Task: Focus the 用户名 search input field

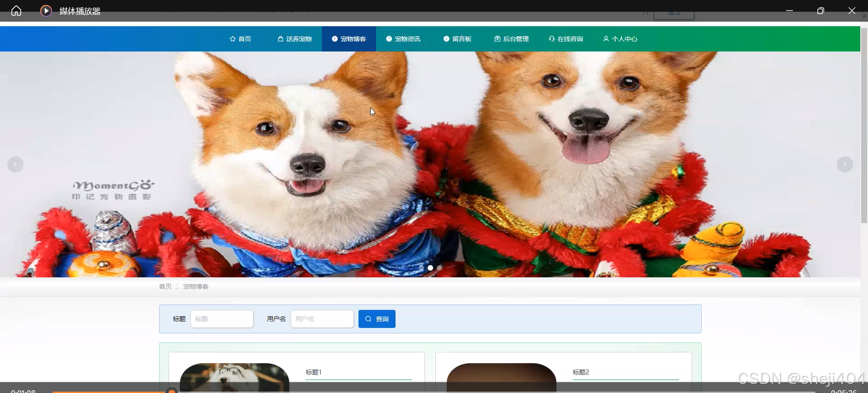Action: (x=322, y=319)
